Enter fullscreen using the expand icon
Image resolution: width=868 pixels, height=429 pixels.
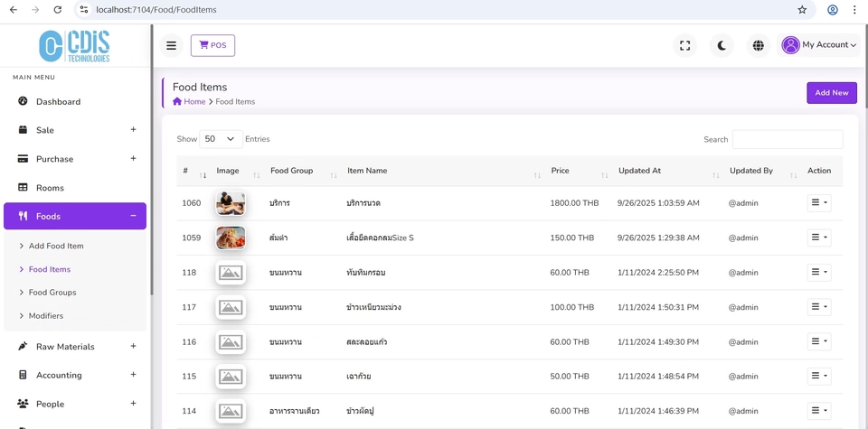(x=685, y=45)
